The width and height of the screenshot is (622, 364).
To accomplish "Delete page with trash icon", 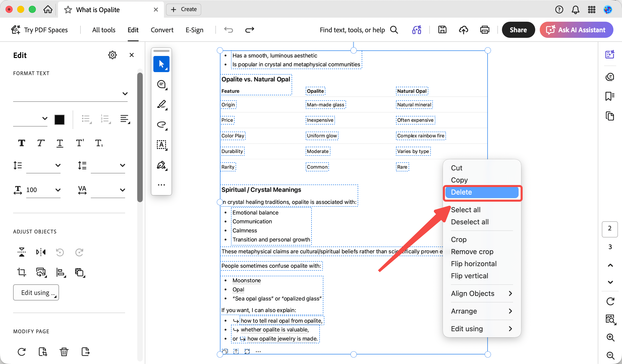I will click(64, 352).
